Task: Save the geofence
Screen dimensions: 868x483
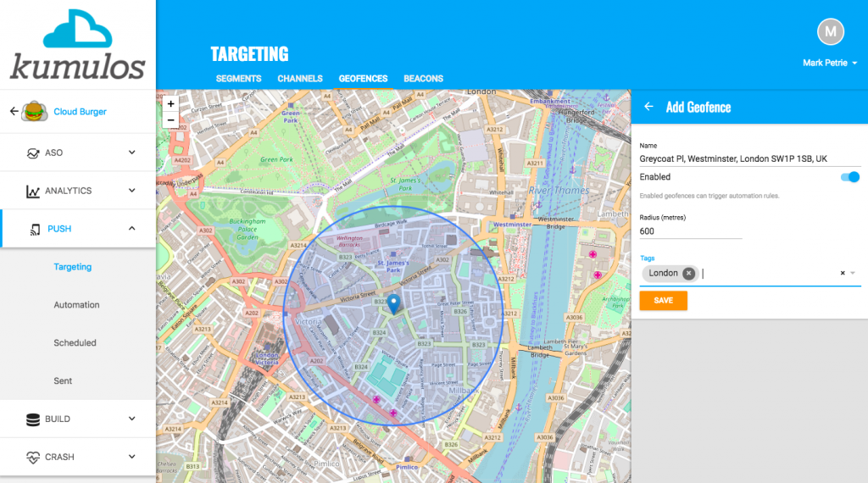Action: coord(663,301)
